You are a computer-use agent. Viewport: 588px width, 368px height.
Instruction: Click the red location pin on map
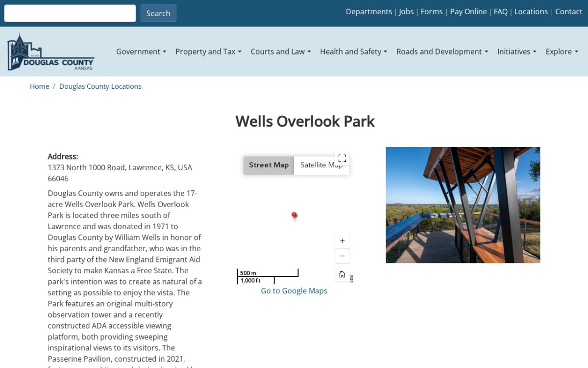[294, 216]
